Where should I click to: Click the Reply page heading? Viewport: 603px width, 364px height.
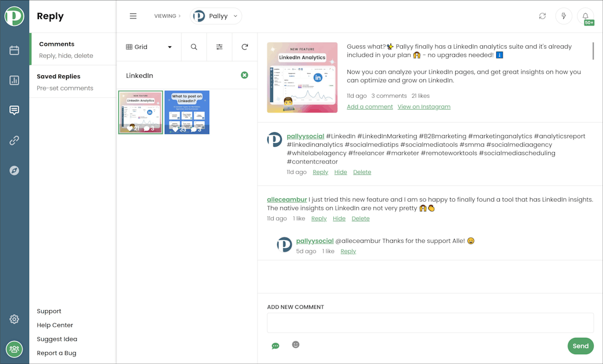(50, 16)
